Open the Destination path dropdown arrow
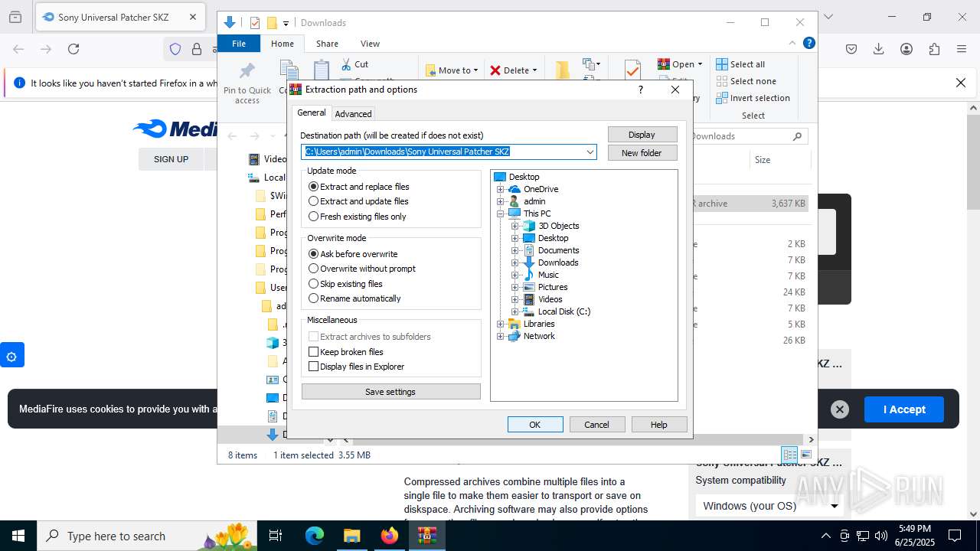Image resolution: width=980 pixels, height=551 pixels. coord(590,152)
